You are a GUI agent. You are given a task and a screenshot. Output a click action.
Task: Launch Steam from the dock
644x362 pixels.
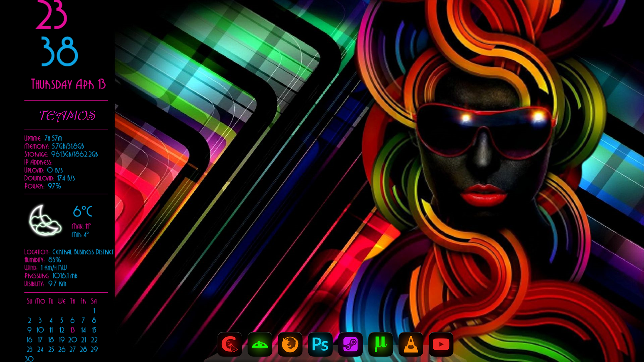(x=351, y=344)
